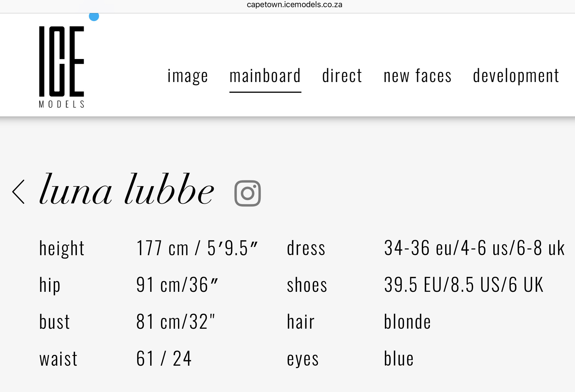Switch to the direct section
The width and height of the screenshot is (575, 392).
342,75
